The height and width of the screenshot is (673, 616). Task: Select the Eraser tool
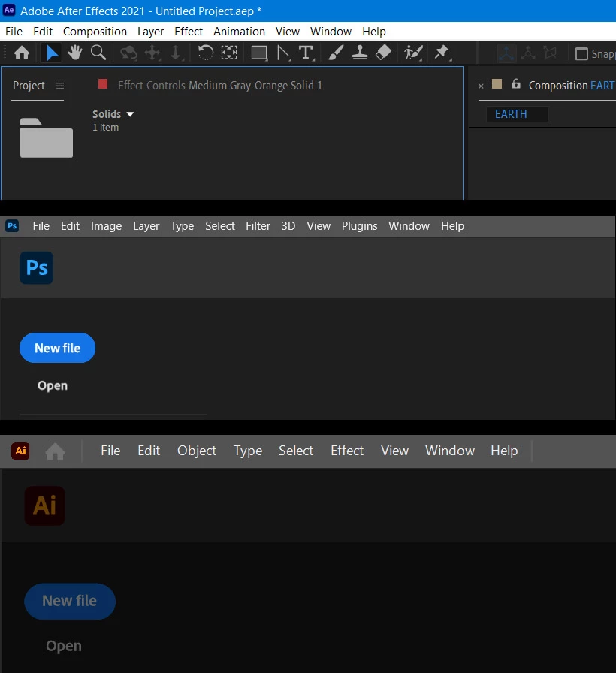tap(383, 53)
